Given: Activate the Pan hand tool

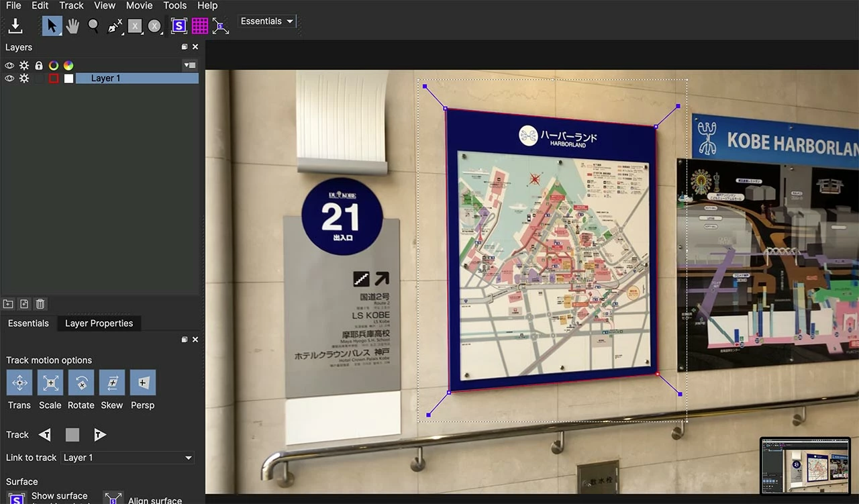Looking at the screenshot, I should pyautogui.click(x=72, y=26).
